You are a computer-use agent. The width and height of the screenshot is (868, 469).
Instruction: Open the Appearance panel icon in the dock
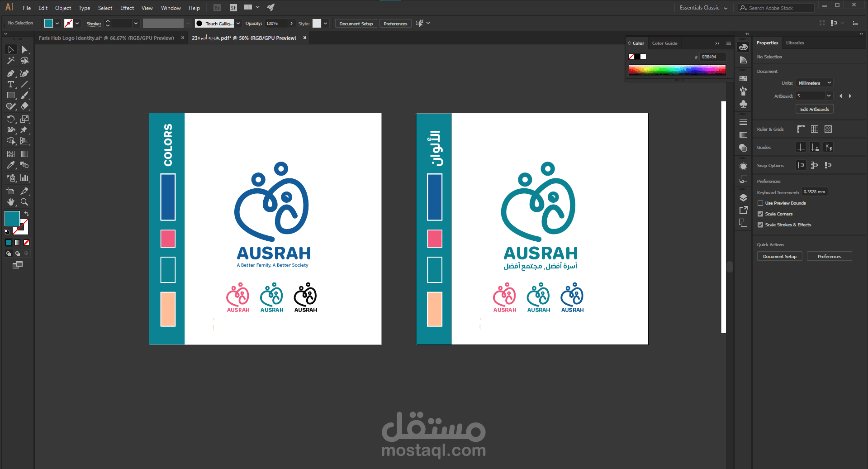(x=743, y=166)
